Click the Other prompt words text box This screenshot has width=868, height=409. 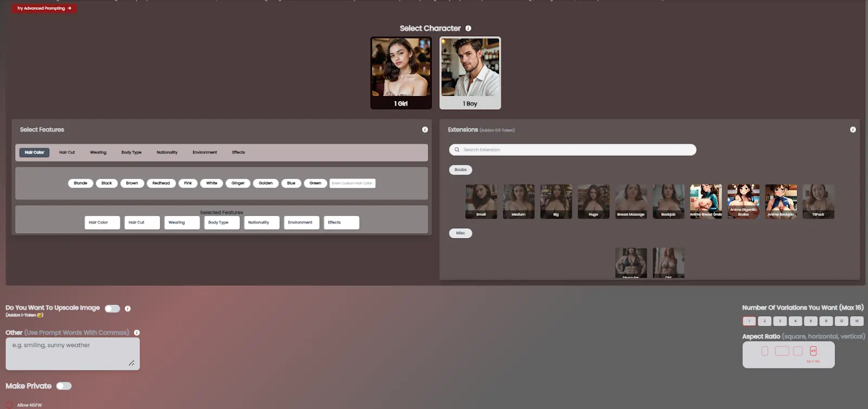(72, 354)
